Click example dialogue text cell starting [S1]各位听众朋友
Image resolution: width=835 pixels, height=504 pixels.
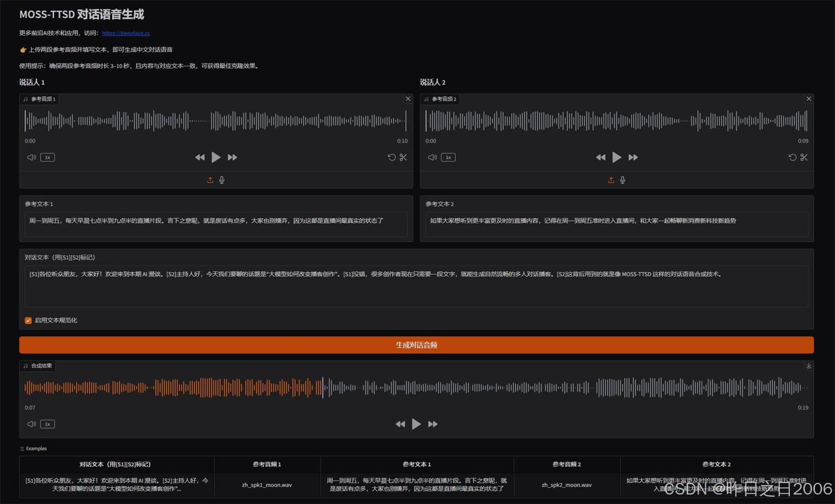(x=117, y=485)
